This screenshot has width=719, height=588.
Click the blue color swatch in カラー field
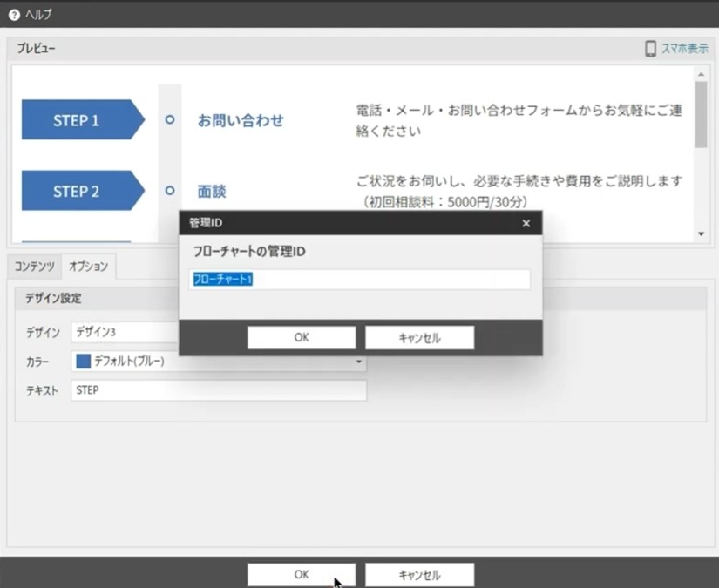click(x=83, y=362)
